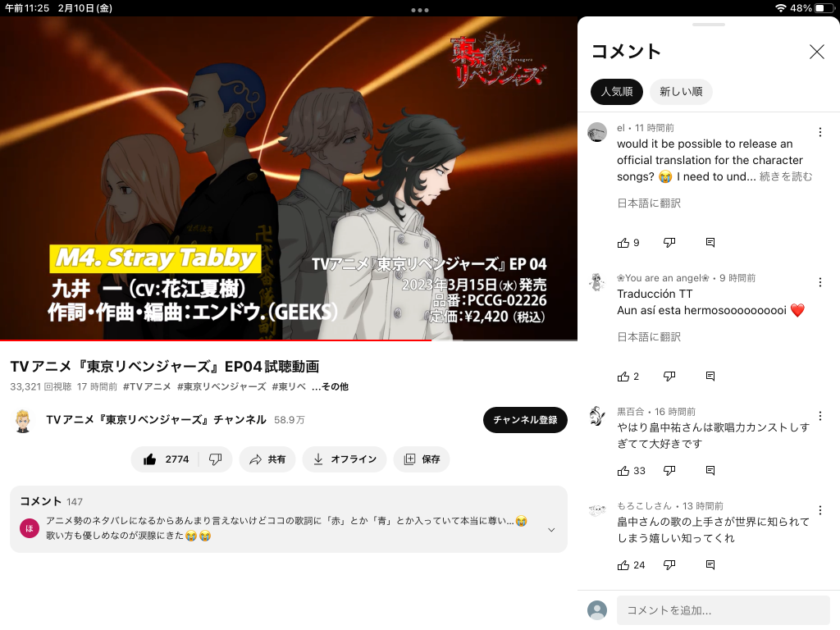Save video with 保存 button

coord(422,459)
